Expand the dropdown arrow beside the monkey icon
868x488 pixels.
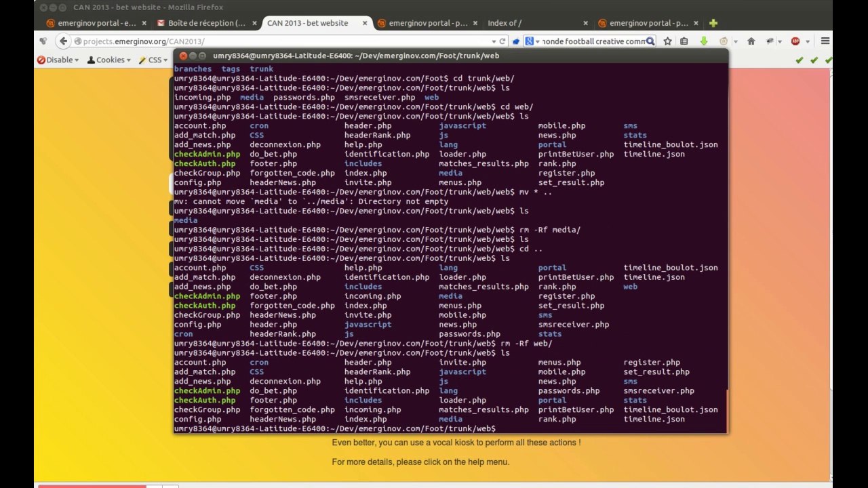pyautogui.click(x=735, y=41)
